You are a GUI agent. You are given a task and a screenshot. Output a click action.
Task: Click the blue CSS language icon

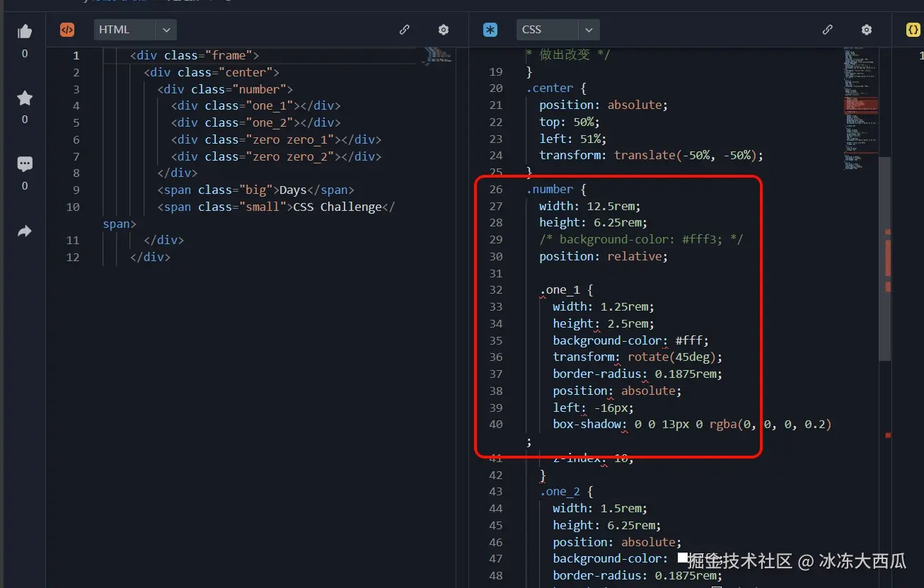click(490, 30)
